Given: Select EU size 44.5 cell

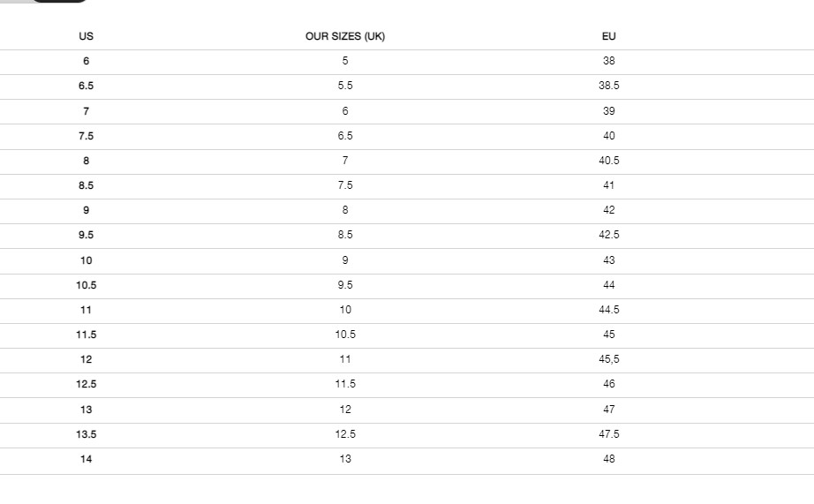Looking at the screenshot, I should (x=609, y=310).
